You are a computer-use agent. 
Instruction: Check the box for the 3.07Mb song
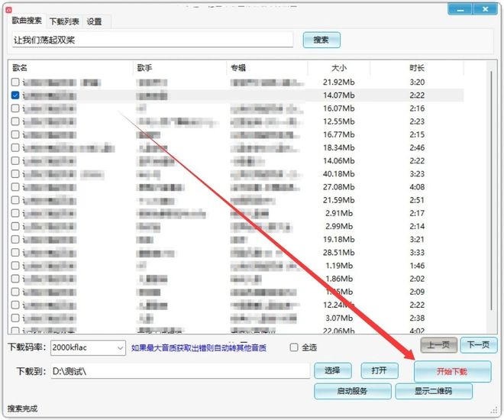(15, 318)
